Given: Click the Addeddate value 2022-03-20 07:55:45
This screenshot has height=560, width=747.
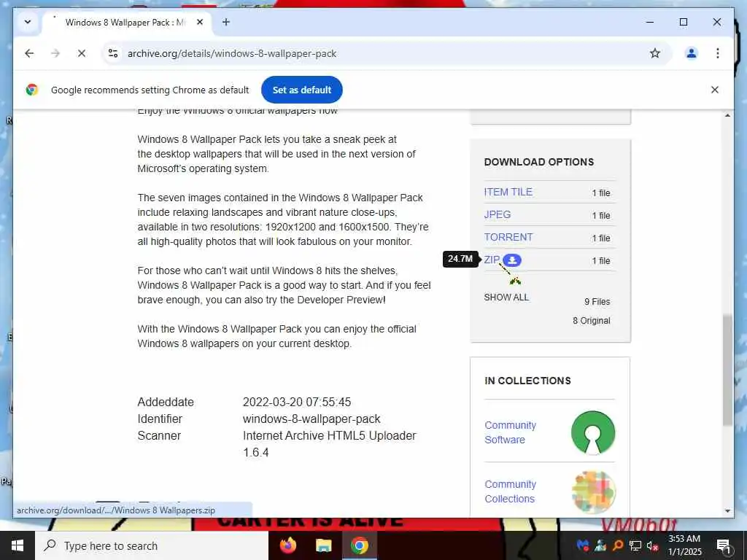Looking at the screenshot, I should pos(297,402).
